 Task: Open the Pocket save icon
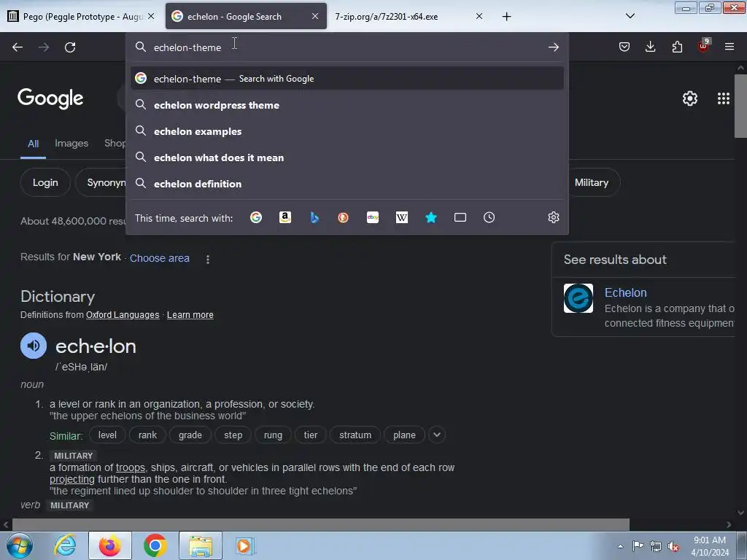[624, 47]
